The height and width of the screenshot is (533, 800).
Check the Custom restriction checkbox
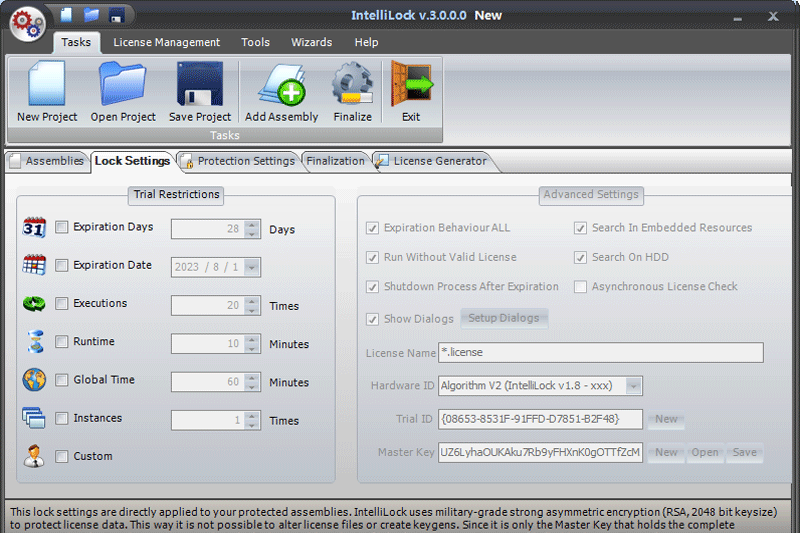[61, 456]
